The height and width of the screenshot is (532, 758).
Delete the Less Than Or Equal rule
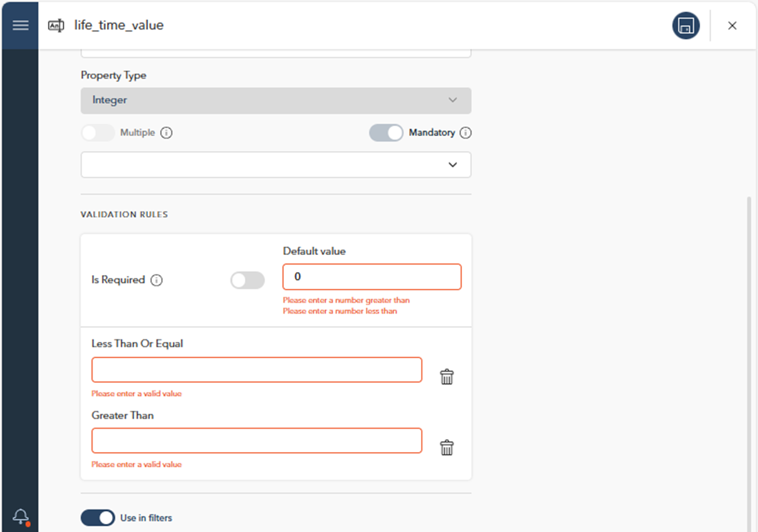[x=446, y=376]
